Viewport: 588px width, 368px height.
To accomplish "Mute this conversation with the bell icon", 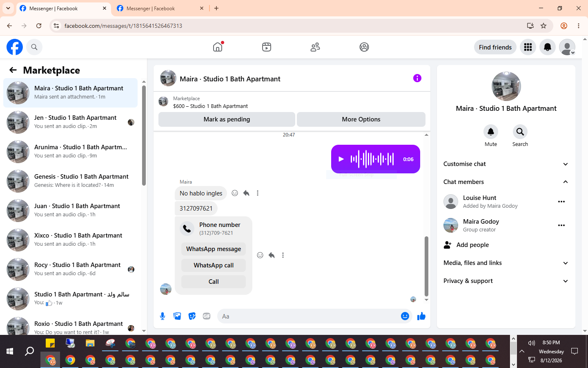I will (x=491, y=132).
